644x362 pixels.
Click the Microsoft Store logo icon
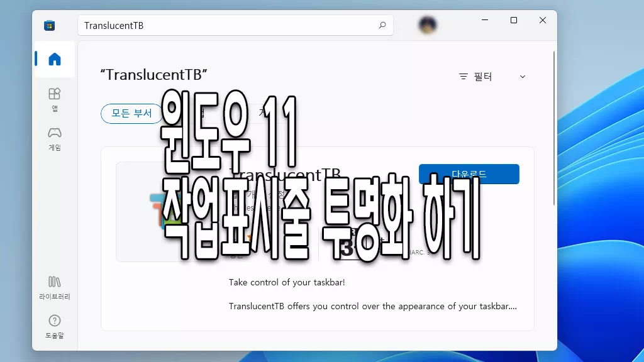coord(49,26)
